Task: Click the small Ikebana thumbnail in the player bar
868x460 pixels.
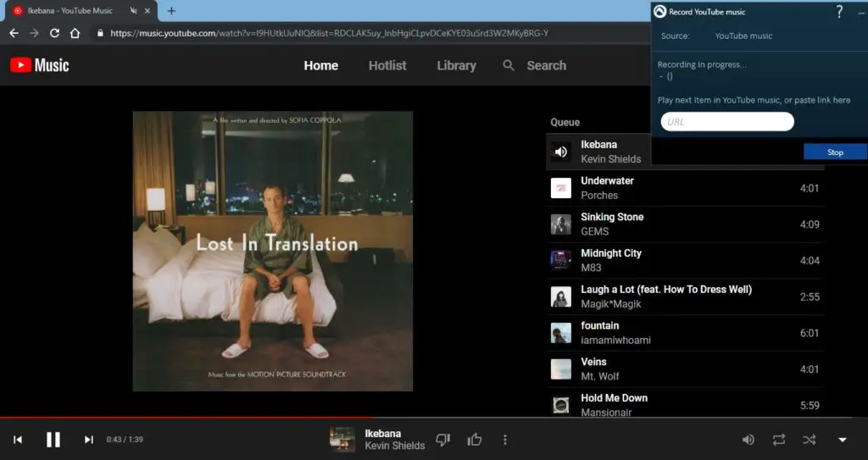Action: tap(342, 440)
